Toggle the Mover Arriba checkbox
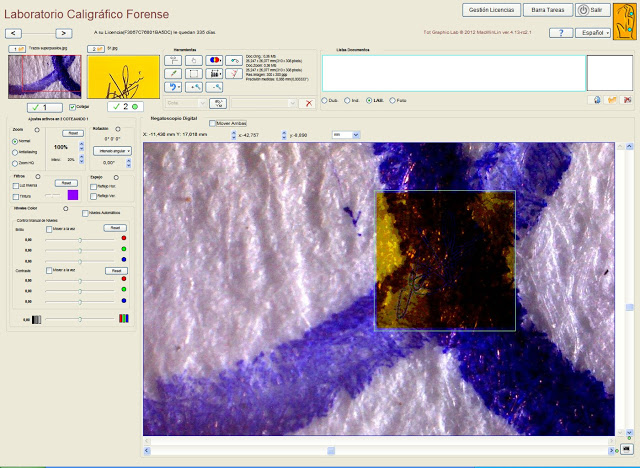Viewport: 640px width, 468px height. tap(212, 123)
